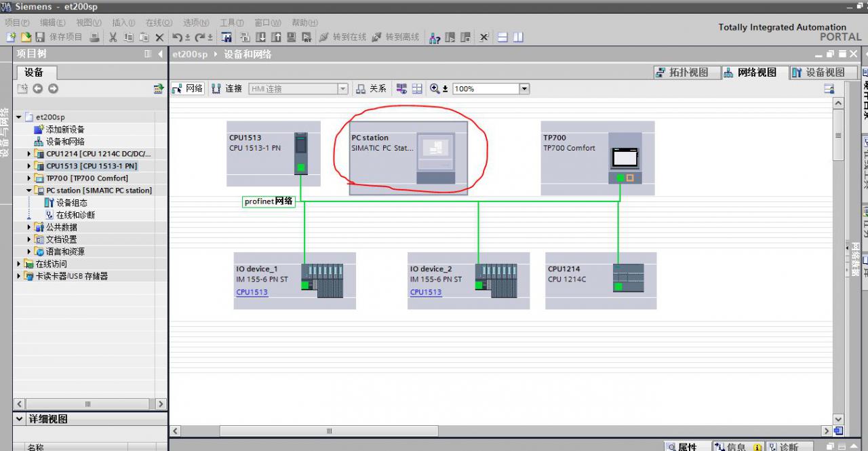Image resolution: width=868 pixels, height=451 pixels.
Task: Click Save project (保存项目) button
Action: [59, 37]
